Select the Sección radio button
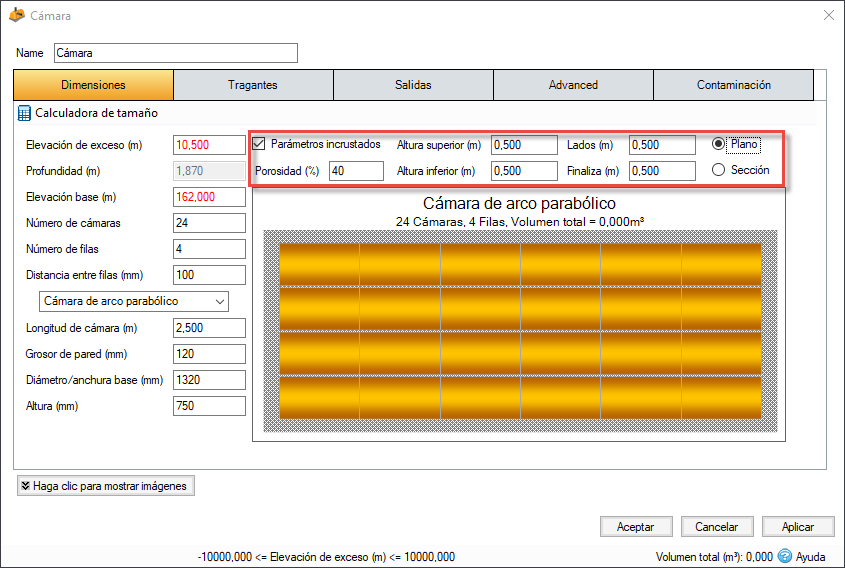Viewport: 845px width, 568px height. click(718, 170)
